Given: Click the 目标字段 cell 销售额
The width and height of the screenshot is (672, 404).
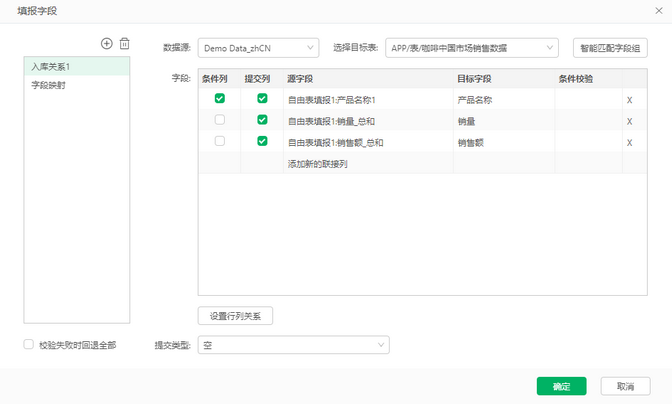Looking at the screenshot, I should pyautogui.click(x=472, y=143).
